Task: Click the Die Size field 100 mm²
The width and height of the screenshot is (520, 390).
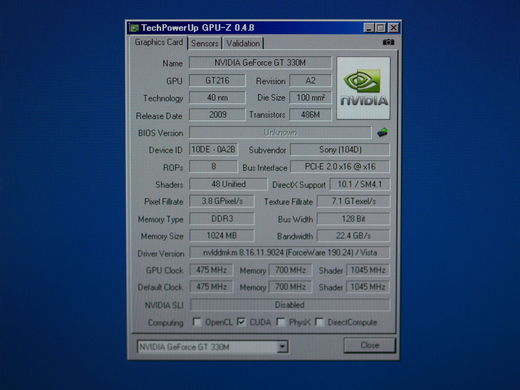Action: pyautogui.click(x=310, y=98)
